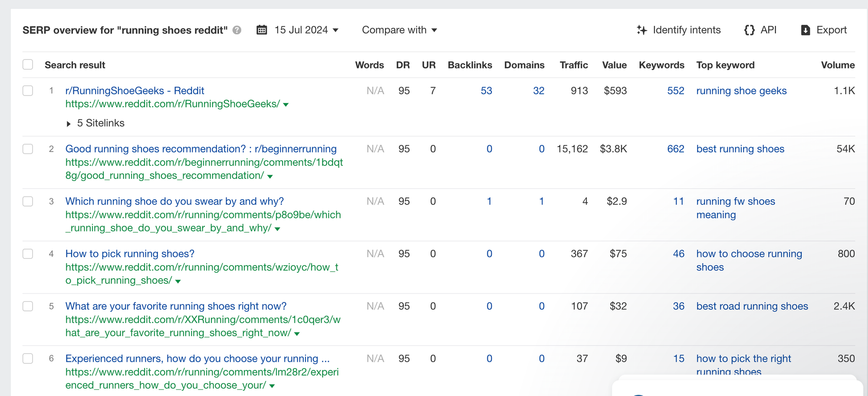The height and width of the screenshot is (396, 868).
Task: Open 'How to pick running shoes?' result
Action: point(130,254)
